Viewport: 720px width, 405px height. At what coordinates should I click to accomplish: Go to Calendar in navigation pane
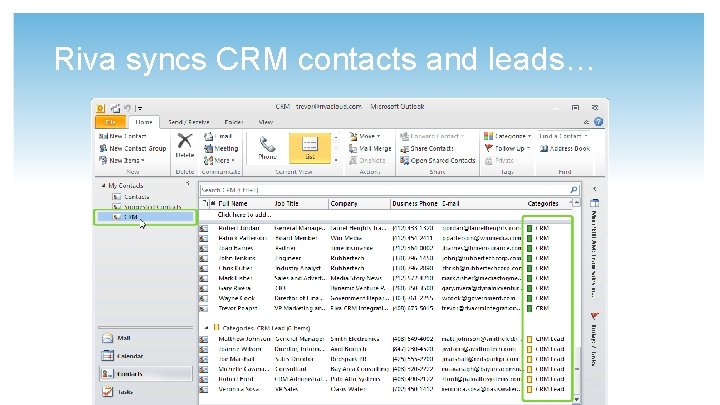click(x=145, y=356)
